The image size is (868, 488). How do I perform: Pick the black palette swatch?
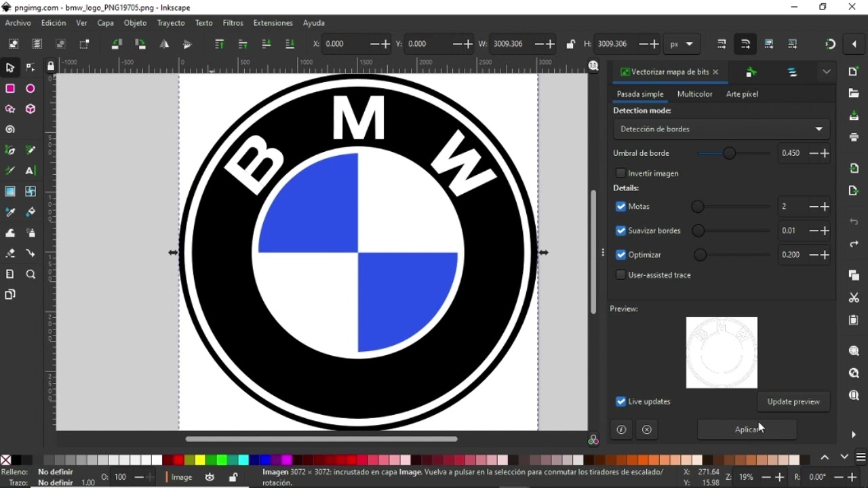[17, 460]
